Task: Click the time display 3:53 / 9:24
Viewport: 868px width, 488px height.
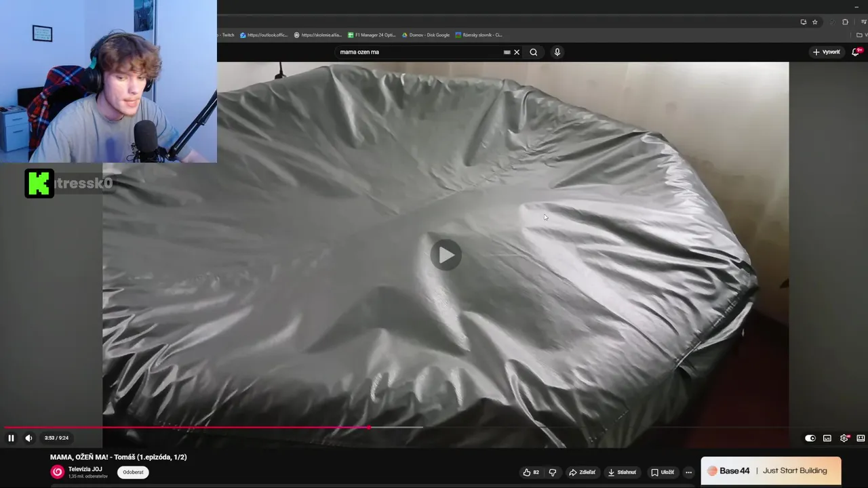Action: pyautogui.click(x=56, y=438)
